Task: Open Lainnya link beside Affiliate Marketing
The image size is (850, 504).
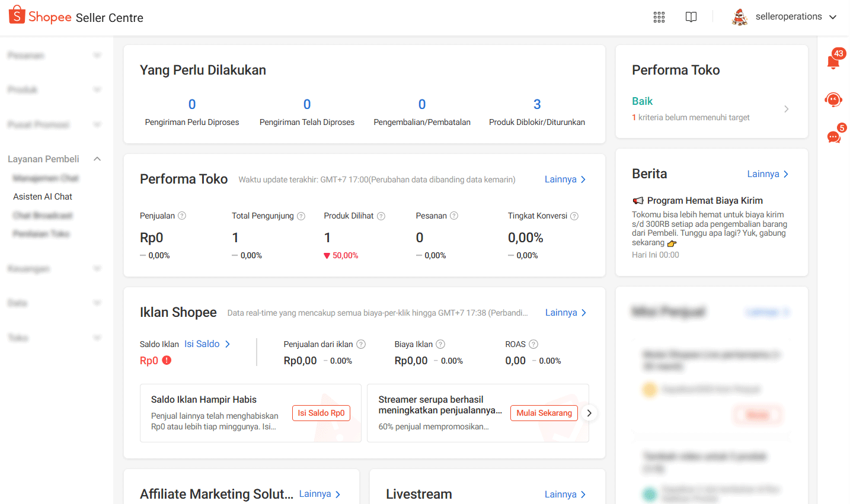Action: [320, 494]
